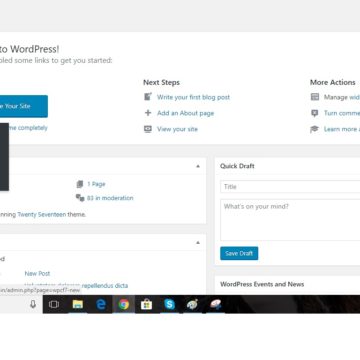Image resolution: width=360 pixels, height=360 pixels.
Task: Click the microphone icon on the taskbar
Action: click(33, 304)
